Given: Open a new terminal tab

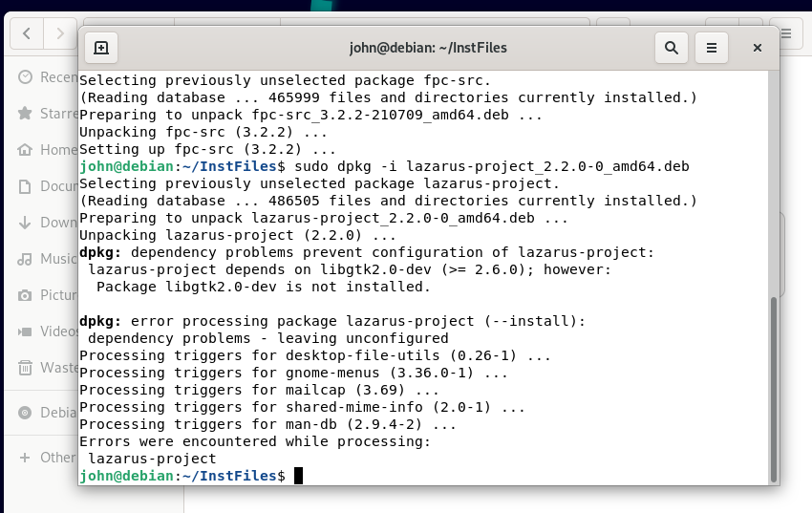Looking at the screenshot, I should click(x=101, y=48).
